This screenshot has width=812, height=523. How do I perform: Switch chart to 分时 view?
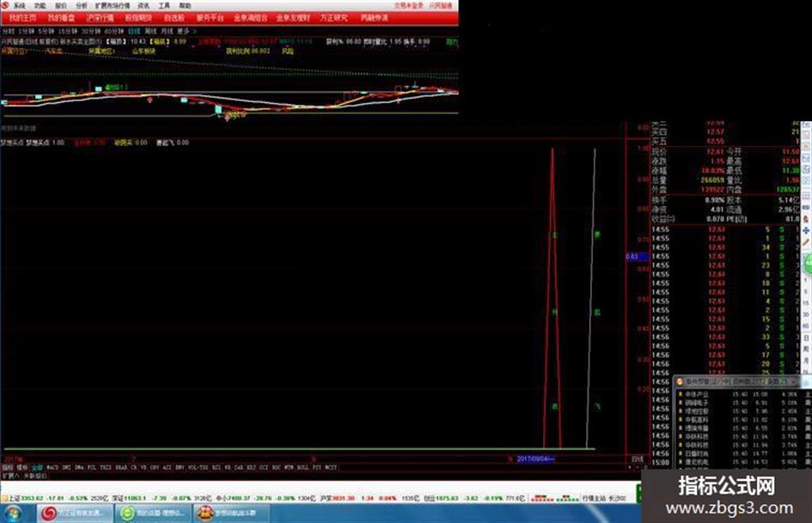[9, 31]
